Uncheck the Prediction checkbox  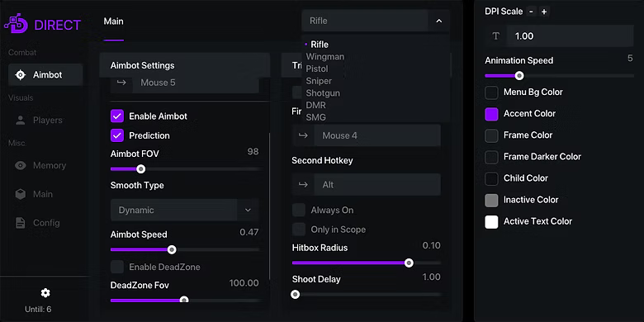(117, 135)
